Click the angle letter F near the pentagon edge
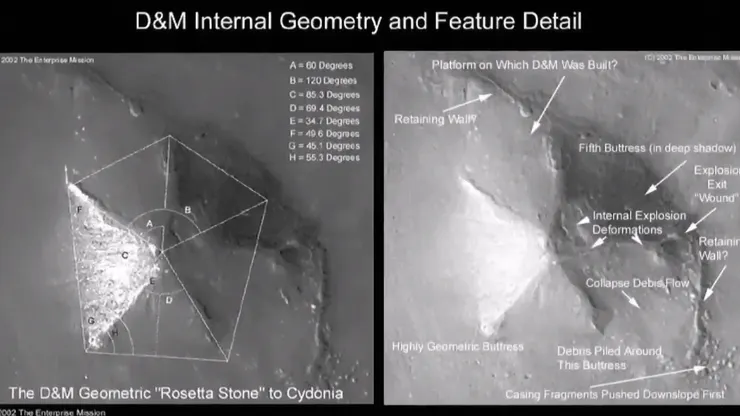The width and height of the screenshot is (740, 416). [x=79, y=209]
